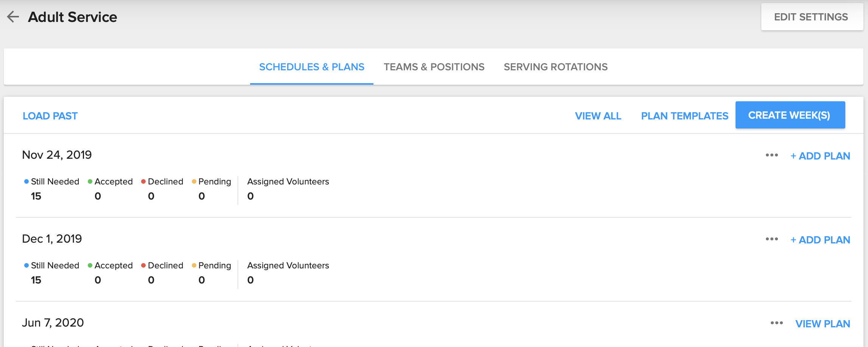The height and width of the screenshot is (347, 868).
Task: Click the Edit Settings button
Action: point(812,17)
